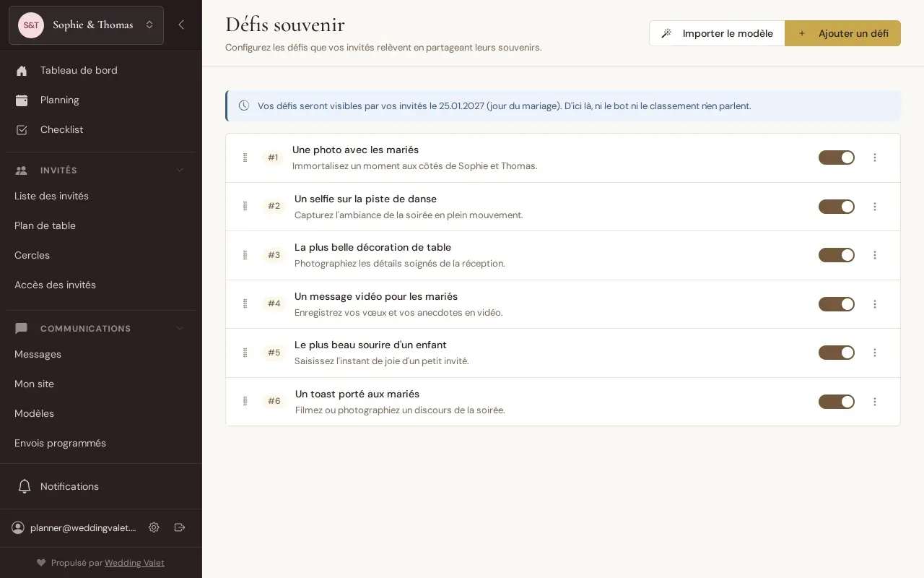Go to Planning in the sidebar
924x578 pixels.
[100, 100]
